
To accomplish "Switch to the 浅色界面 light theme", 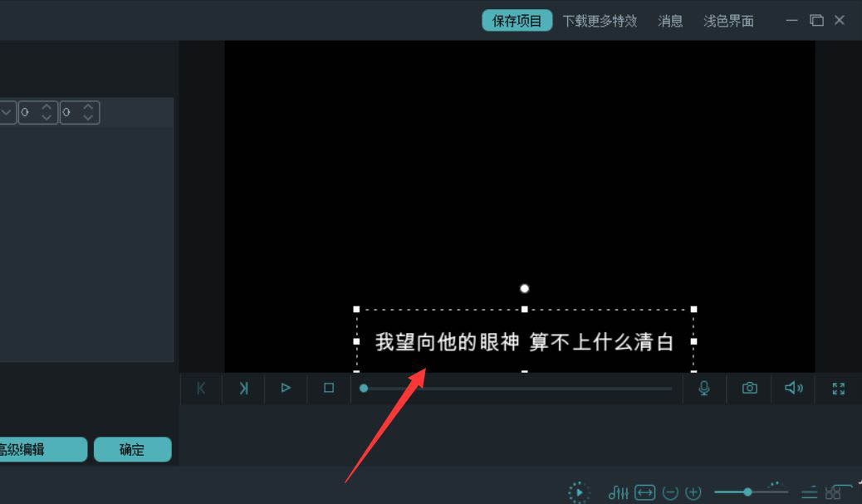I will click(x=728, y=21).
